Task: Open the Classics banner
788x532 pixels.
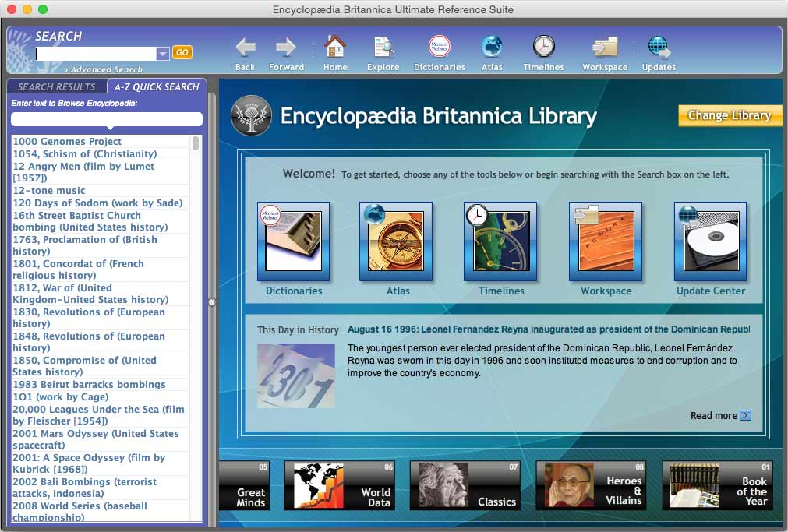Action: (465, 485)
